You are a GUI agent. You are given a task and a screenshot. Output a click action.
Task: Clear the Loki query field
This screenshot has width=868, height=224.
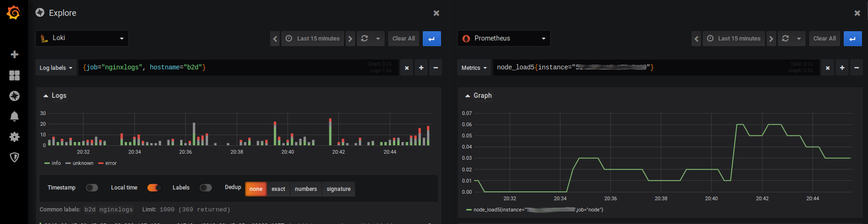407,68
